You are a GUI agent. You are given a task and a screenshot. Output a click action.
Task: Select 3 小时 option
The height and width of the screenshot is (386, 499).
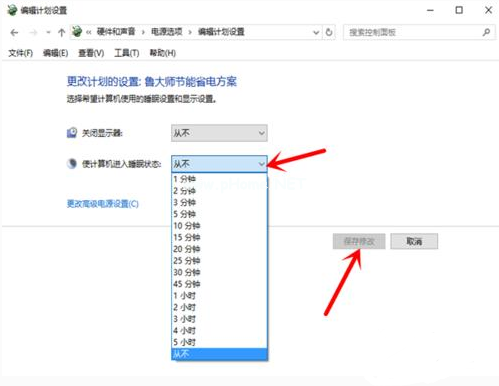tap(219, 319)
